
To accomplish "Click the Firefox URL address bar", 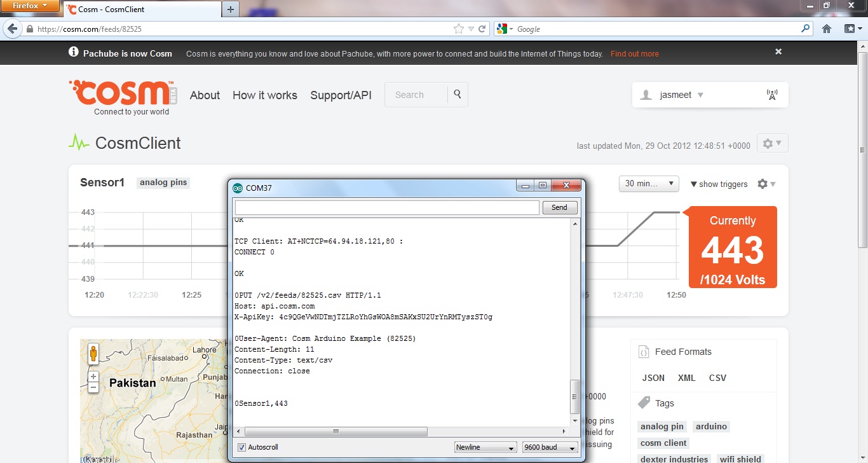I will (x=241, y=29).
